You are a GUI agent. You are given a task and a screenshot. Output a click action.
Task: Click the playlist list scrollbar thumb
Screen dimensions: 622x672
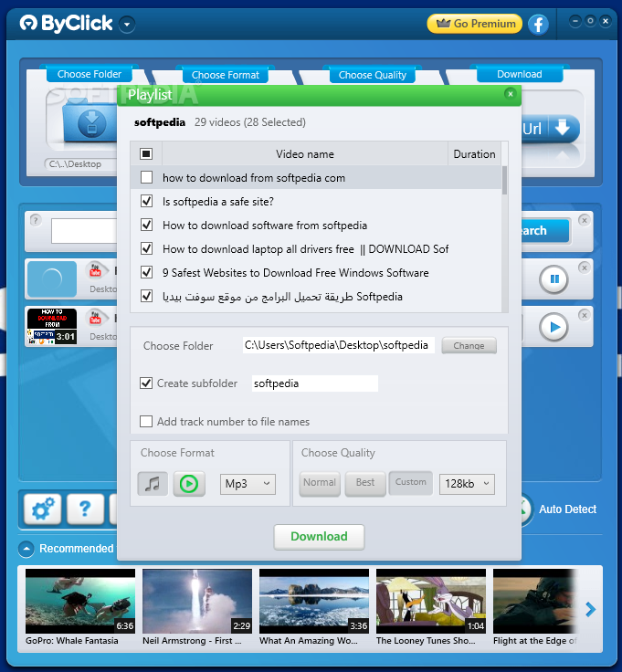[504, 181]
